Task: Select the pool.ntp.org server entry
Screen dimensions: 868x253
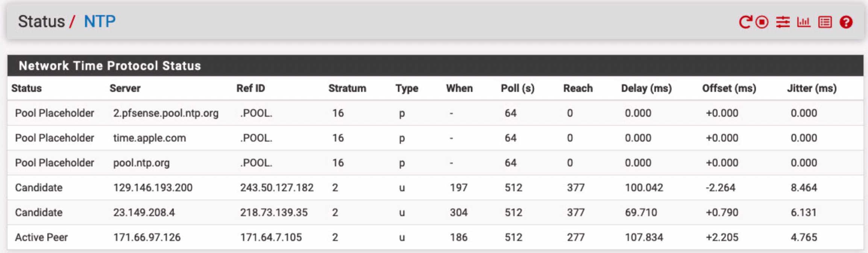Action: 141,163
